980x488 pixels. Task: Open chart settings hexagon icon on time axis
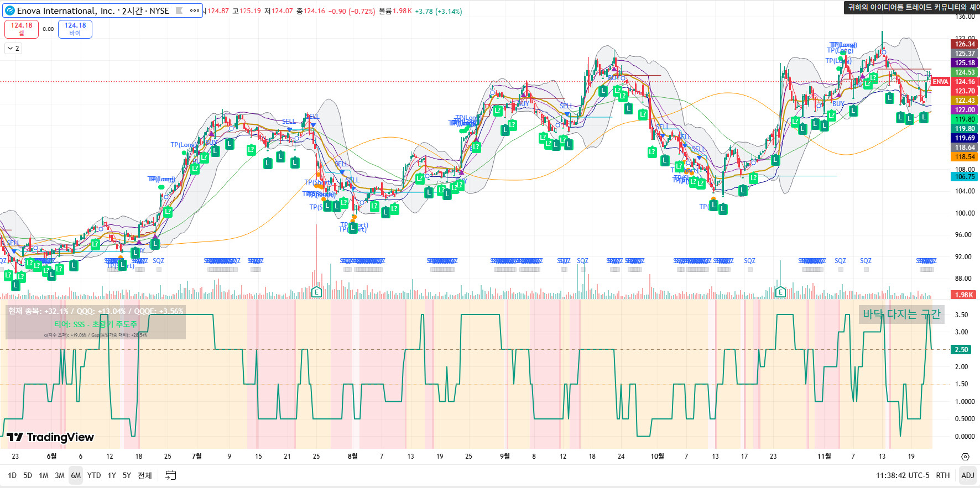(x=965, y=456)
